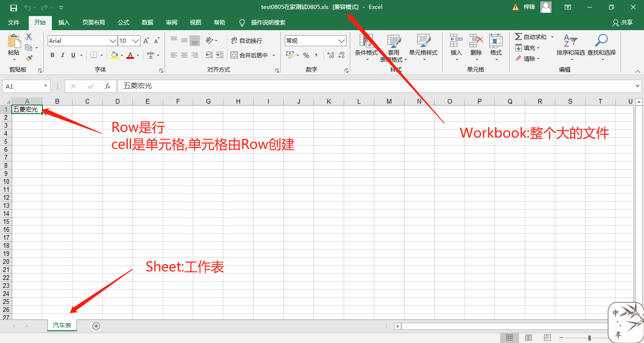Screen dimensions: 644x343
Task: Click the 插入 cells button
Action: pos(456,47)
